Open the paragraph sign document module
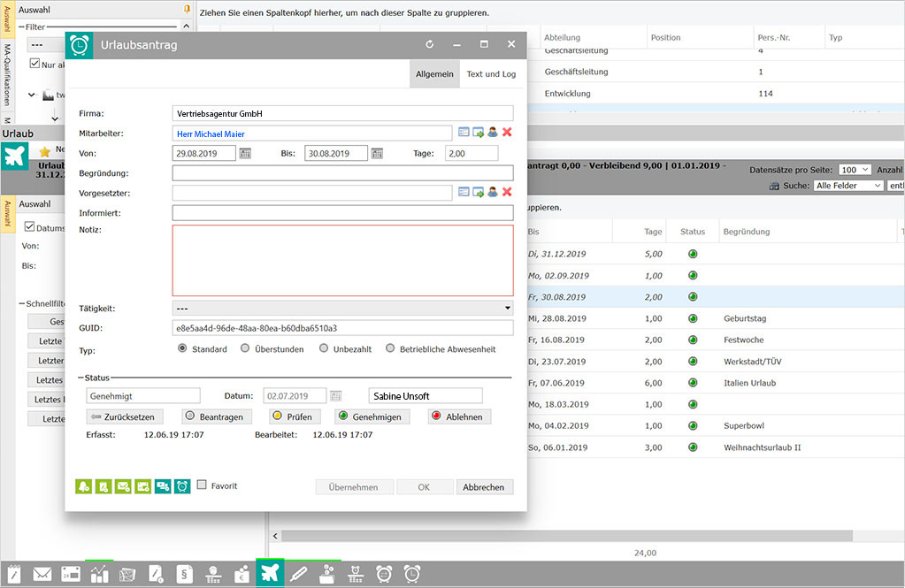Image resolution: width=905 pixels, height=588 pixels. [184, 574]
